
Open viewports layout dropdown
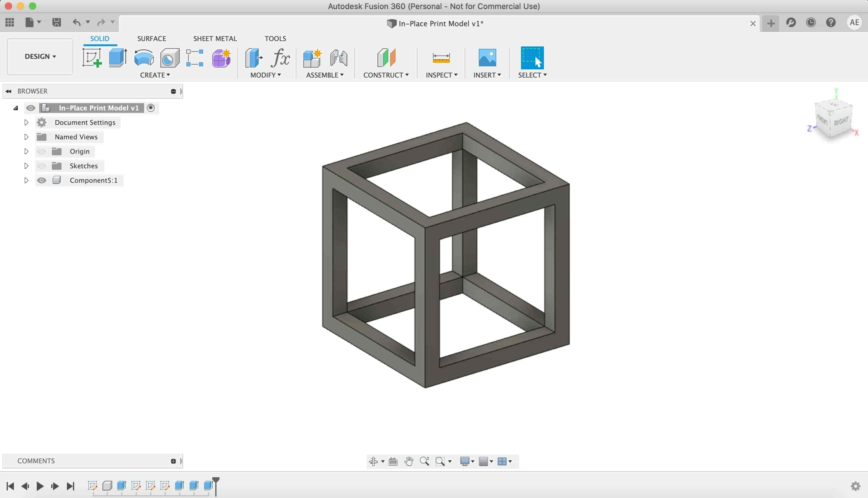tap(505, 461)
